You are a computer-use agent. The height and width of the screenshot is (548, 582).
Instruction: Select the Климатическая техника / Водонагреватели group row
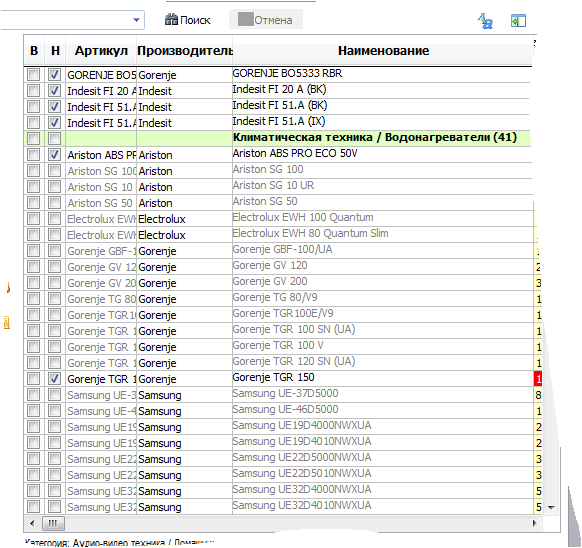click(278, 138)
